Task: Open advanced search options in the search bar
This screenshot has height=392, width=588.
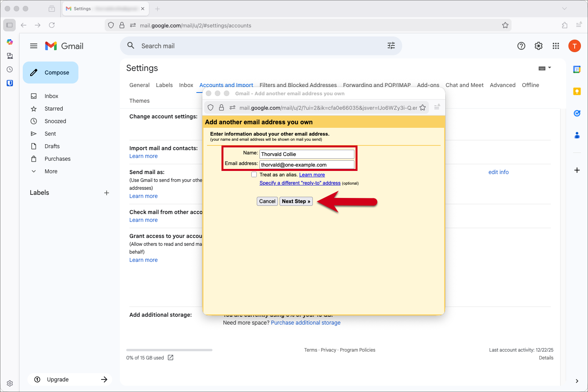Action: click(391, 45)
